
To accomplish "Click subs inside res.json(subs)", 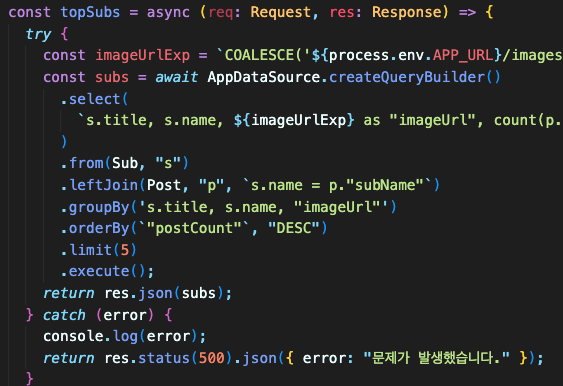I will (x=198, y=293).
